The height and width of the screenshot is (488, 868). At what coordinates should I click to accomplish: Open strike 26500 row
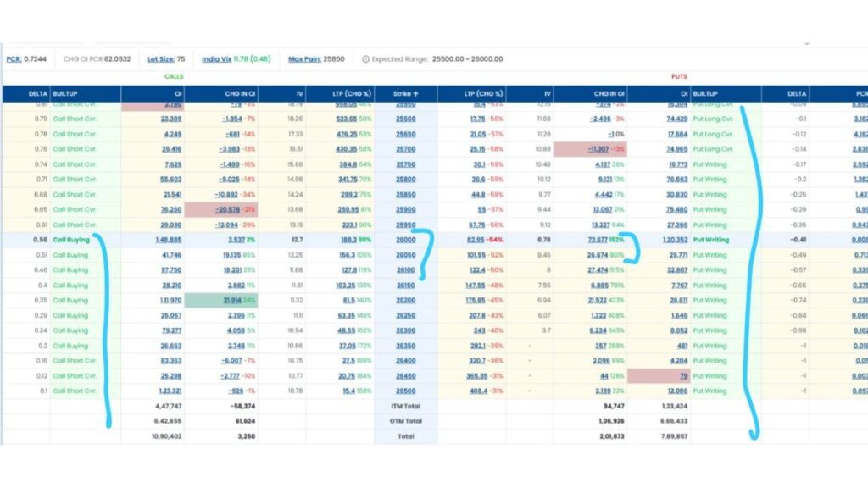coord(405,391)
